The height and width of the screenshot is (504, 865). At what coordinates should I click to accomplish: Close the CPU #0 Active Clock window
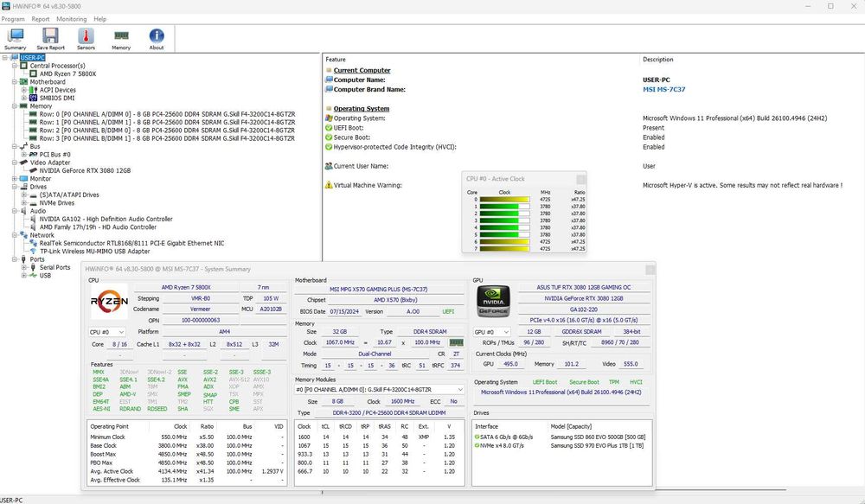(x=580, y=179)
